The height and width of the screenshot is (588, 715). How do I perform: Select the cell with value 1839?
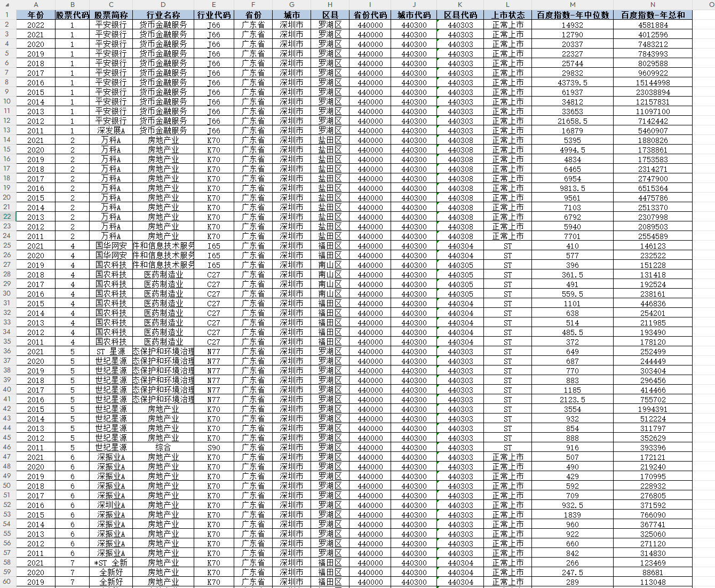pos(573,515)
